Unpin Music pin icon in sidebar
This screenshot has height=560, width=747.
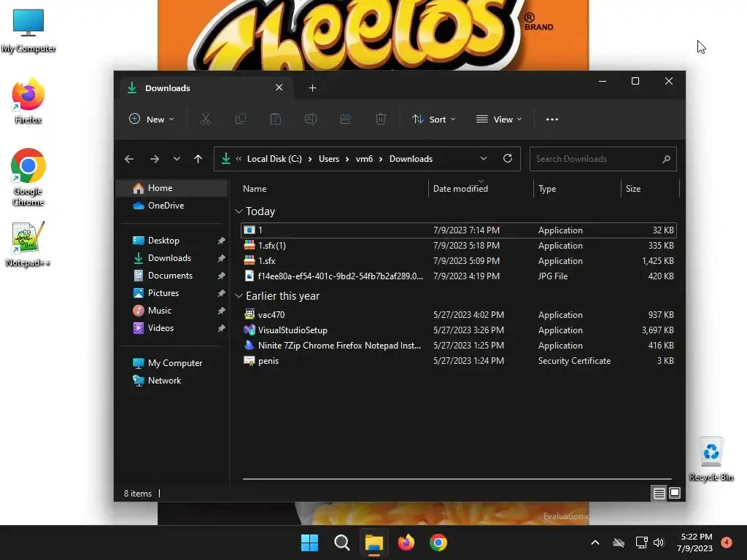pos(221,311)
